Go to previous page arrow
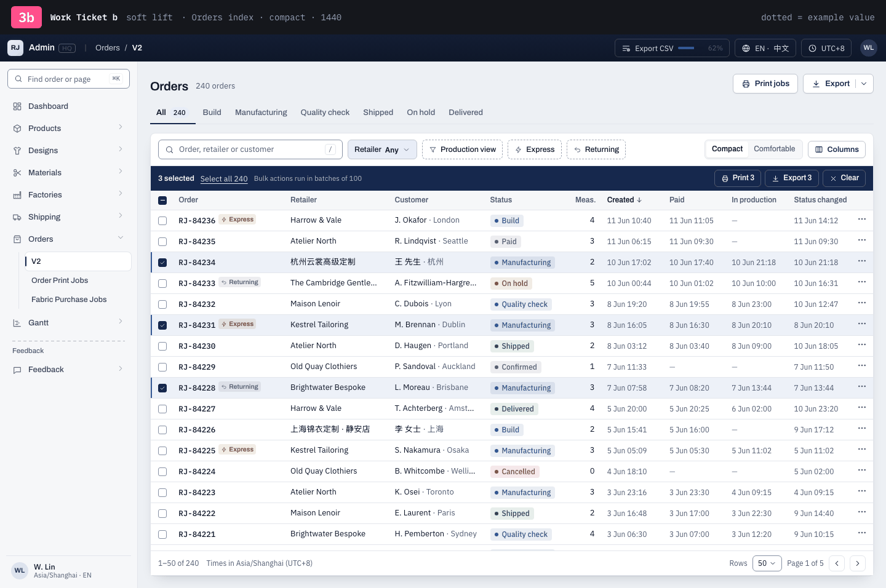The height and width of the screenshot is (588, 886). click(x=837, y=563)
